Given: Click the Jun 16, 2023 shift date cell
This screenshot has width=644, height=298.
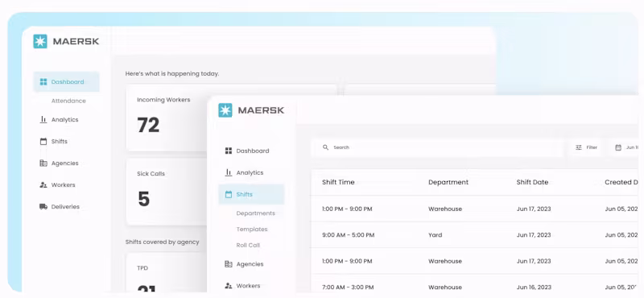Looking at the screenshot, I should tap(534, 287).
